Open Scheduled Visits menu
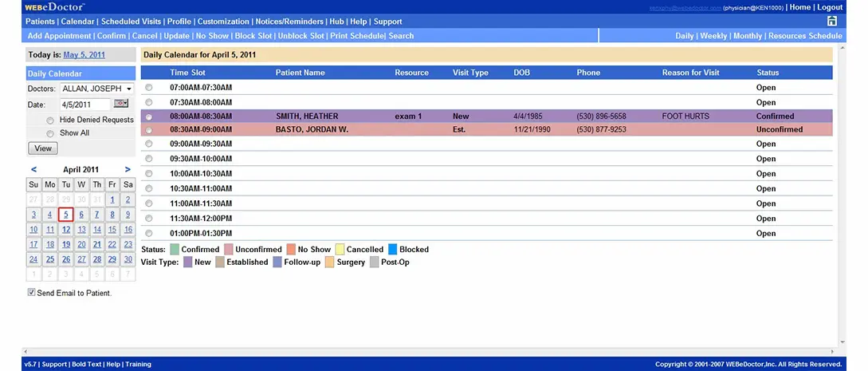 pos(132,22)
